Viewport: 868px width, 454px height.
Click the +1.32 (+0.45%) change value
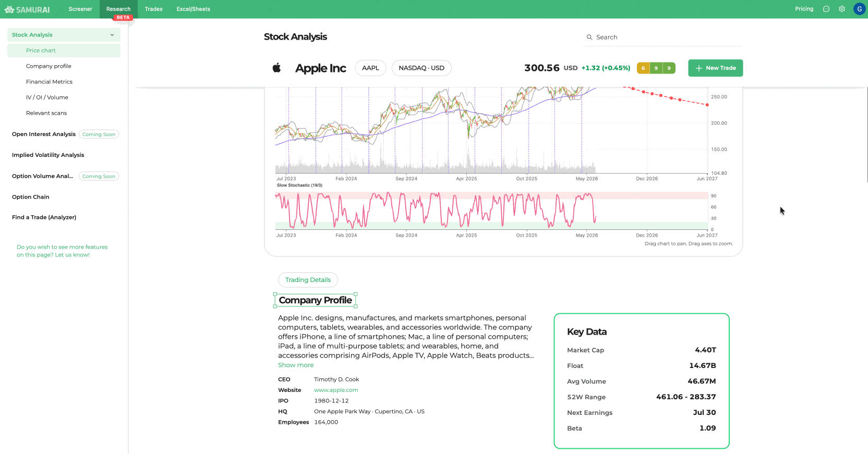click(x=606, y=68)
